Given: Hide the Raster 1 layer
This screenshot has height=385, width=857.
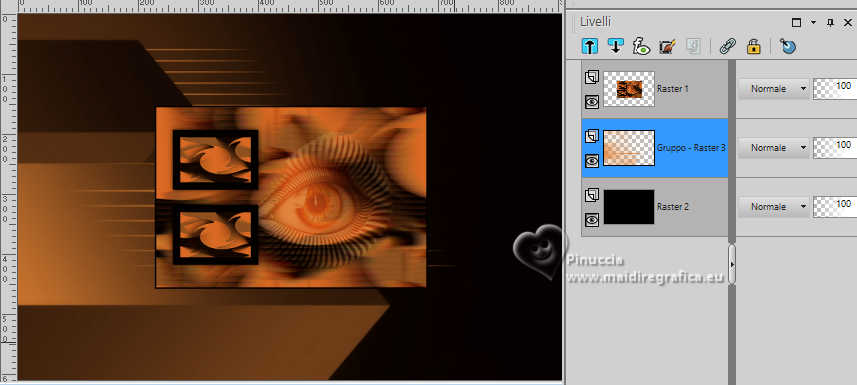Looking at the screenshot, I should [591, 102].
